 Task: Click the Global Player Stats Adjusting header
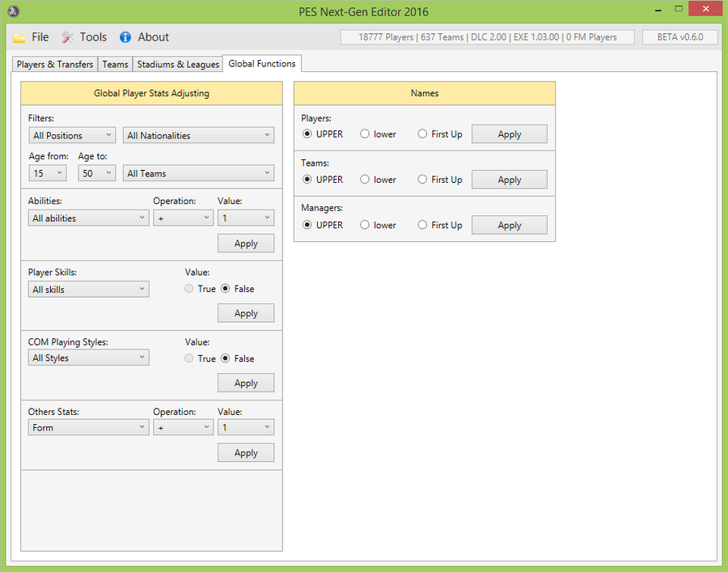coord(151,93)
